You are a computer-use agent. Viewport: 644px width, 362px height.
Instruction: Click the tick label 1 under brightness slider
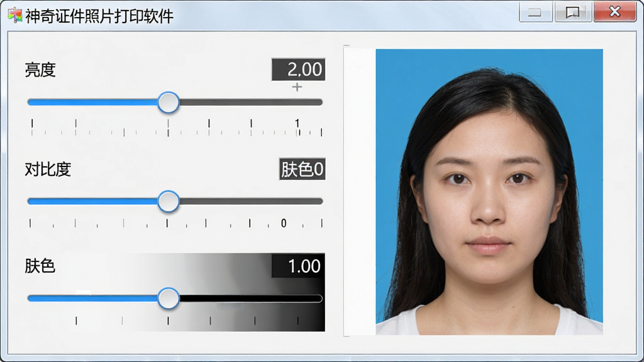pyautogui.click(x=297, y=123)
